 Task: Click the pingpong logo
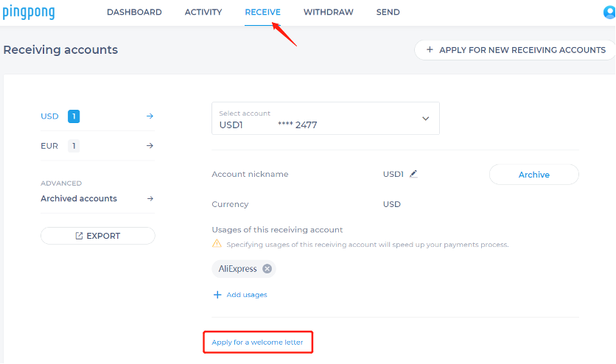[x=28, y=13]
